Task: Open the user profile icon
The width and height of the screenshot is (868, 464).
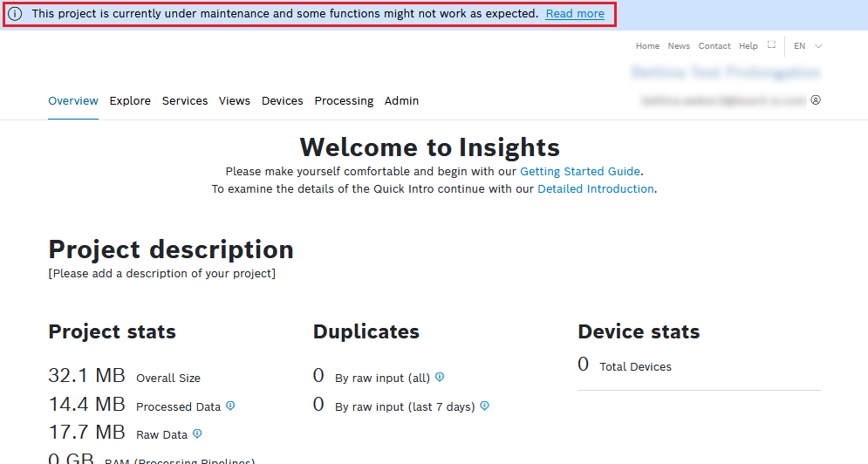Action: 816,100
